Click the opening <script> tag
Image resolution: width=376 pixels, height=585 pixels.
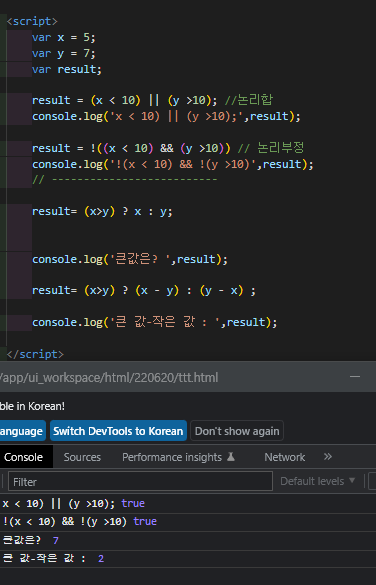pyautogui.click(x=32, y=21)
